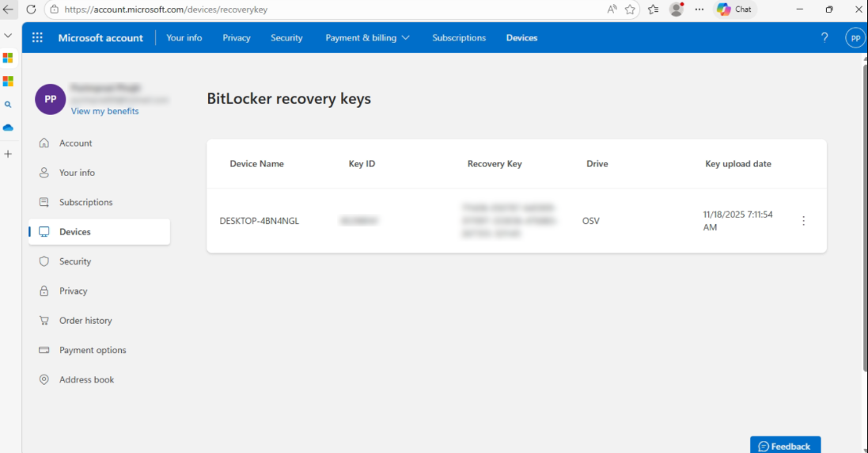Open PP account manager in header
Screen dimensions: 868x453
tap(856, 38)
